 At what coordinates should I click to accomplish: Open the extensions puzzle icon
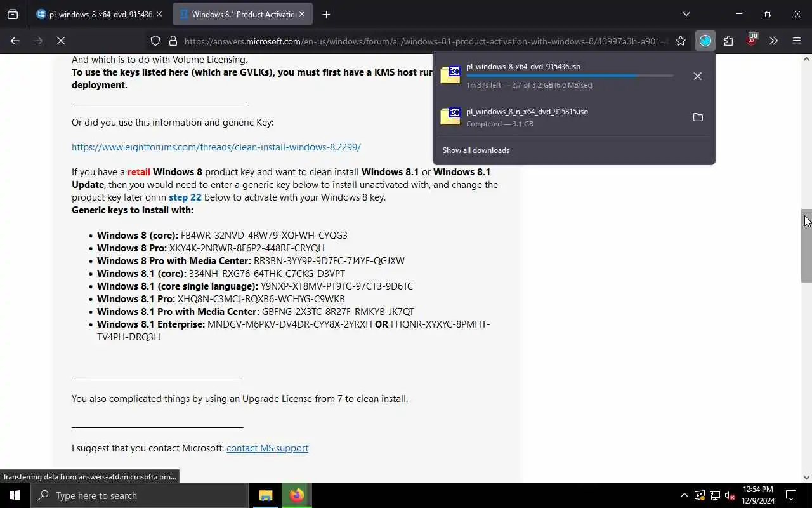[728, 41]
